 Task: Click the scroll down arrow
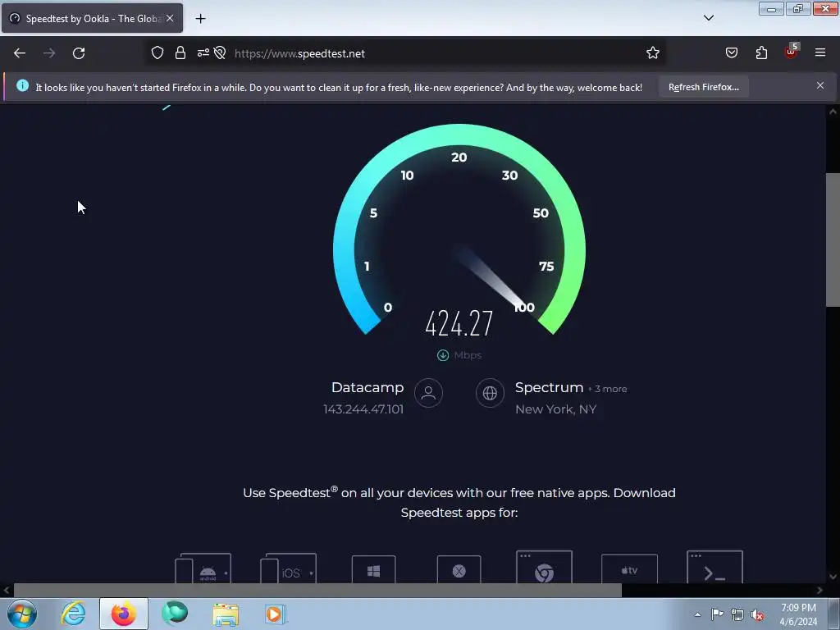pyautogui.click(x=833, y=577)
